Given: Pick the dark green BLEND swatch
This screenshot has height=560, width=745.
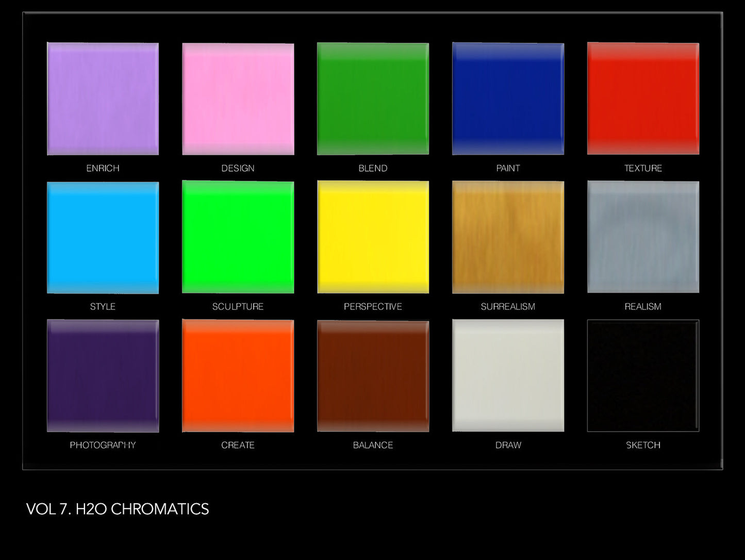Looking at the screenshot, I should [373, 98].
